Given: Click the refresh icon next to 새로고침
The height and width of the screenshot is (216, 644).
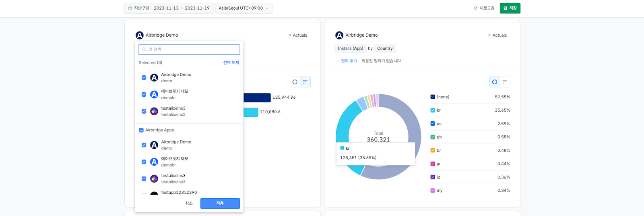Looking at the screenshot, I should 476,8.
